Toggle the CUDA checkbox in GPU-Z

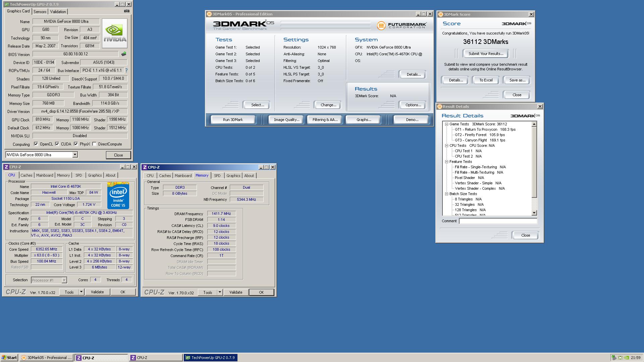pyautogui.click(x=57, y=144)
